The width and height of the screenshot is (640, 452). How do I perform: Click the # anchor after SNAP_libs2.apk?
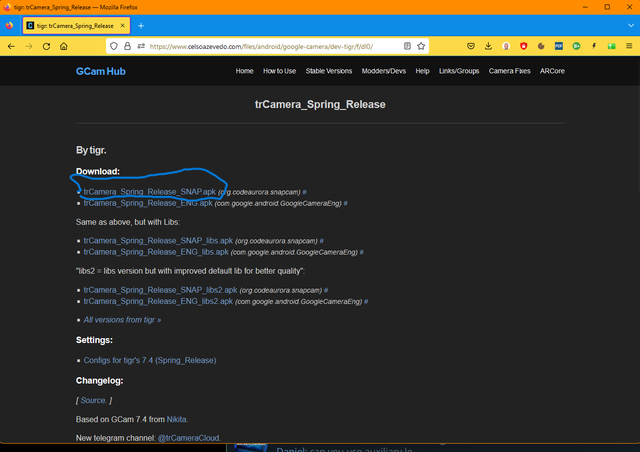(x=326, y=290)
